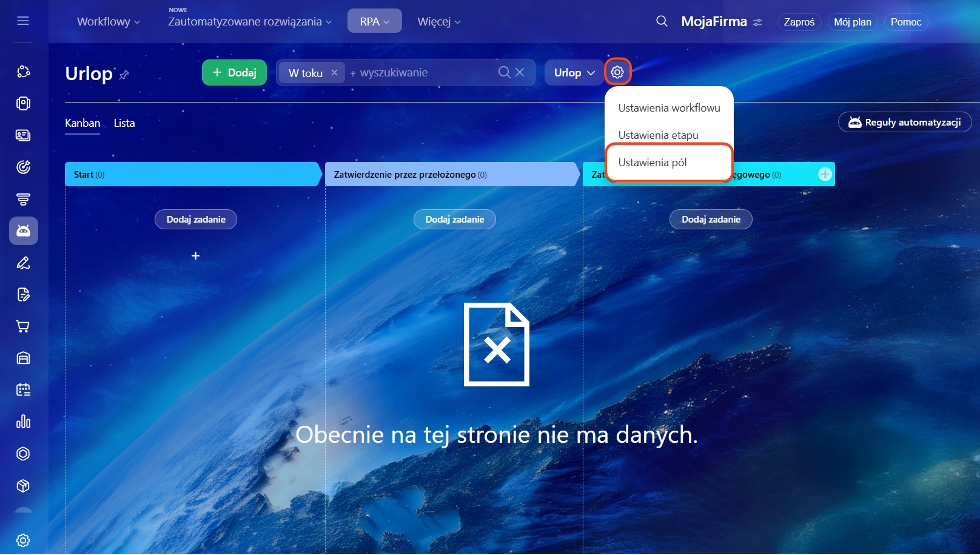Pin the Urlop workflow title
The width and height of the screenshot is (980, 555).
tap(124, 75)
